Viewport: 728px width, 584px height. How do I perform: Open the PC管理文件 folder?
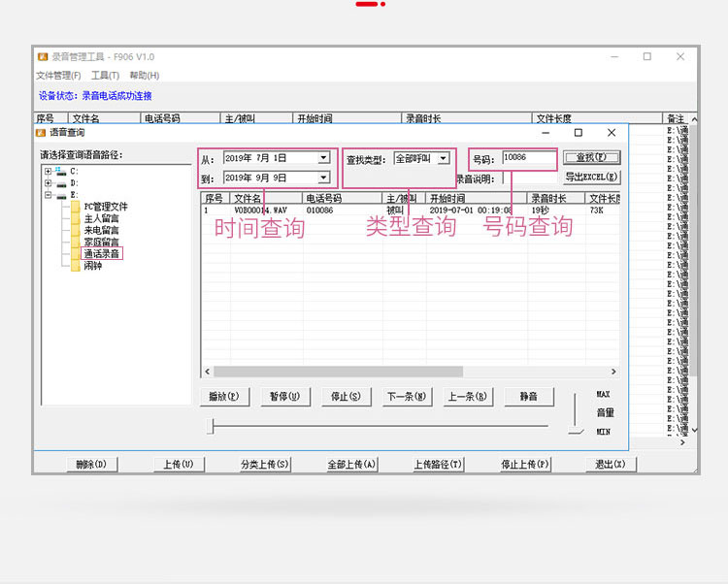105,207
